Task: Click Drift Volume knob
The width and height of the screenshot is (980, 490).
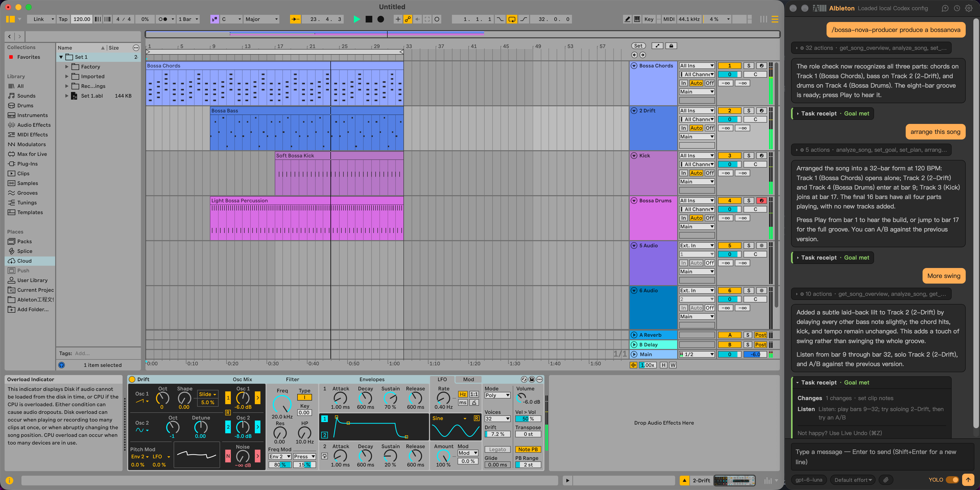Action: coord(521,398)
